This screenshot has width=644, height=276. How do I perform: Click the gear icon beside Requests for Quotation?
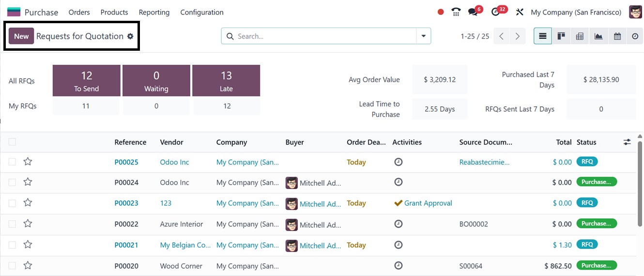(x=130, y=36)
